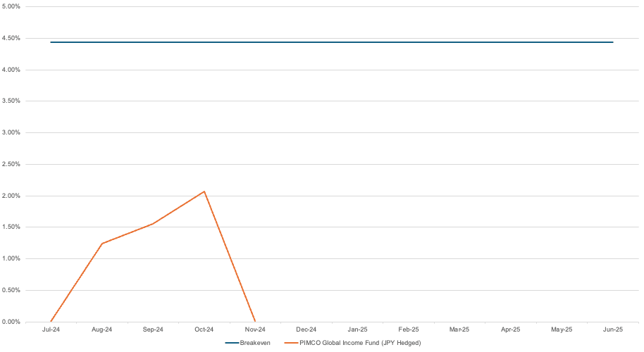This screenshot has width=644, height=352.
Task: Click the Jul-24 x-axis label
Action: (x=51, y=329)
